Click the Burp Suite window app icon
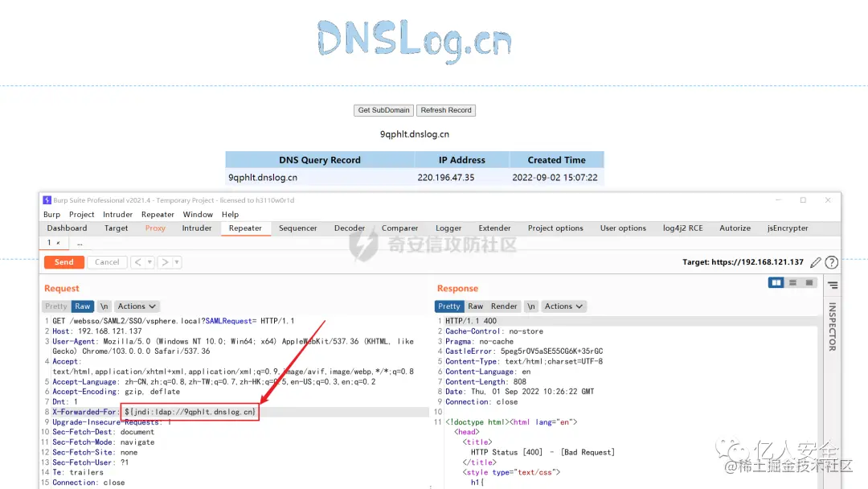This screenshot has height=489, width=868. click(47, 200)
